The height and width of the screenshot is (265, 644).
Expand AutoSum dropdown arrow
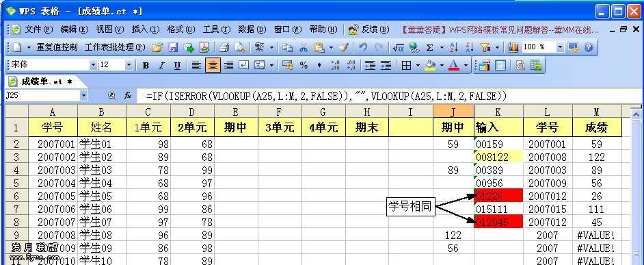[442, 47]
